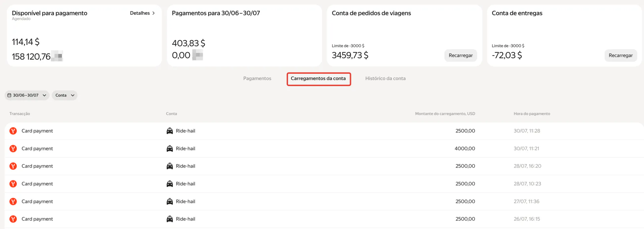Image resolution: width=644 pixels, height=229 pixels.
Task: Click Yandex logo icon in 26/07, 16:15 row
Action: point(13,219)
